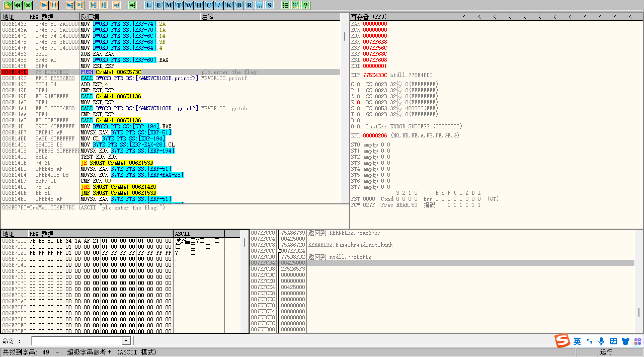Screen dimensions: 644x357
Task: Select the EBX register value 007EF6B8
Action: tap(375, 42)
